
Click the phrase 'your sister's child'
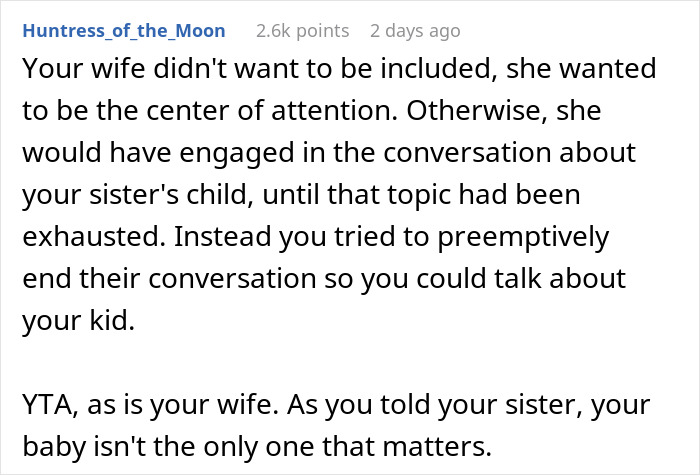pos(135,195)
